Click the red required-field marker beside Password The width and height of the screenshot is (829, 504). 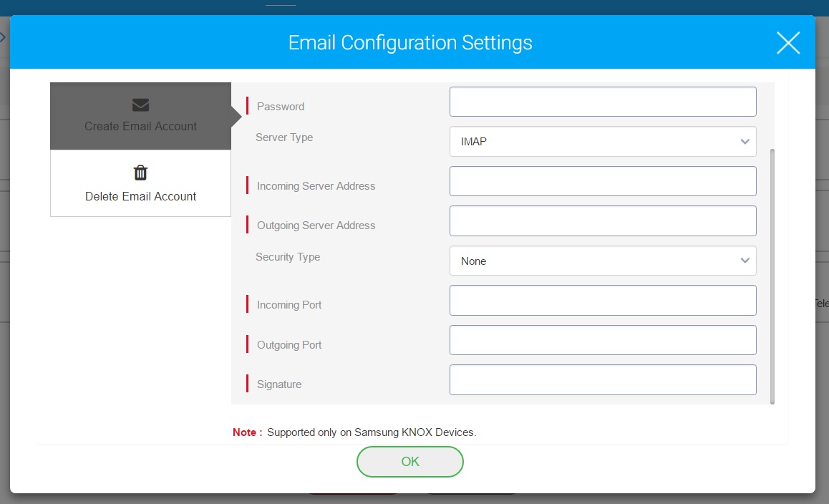tap(247, 105)
